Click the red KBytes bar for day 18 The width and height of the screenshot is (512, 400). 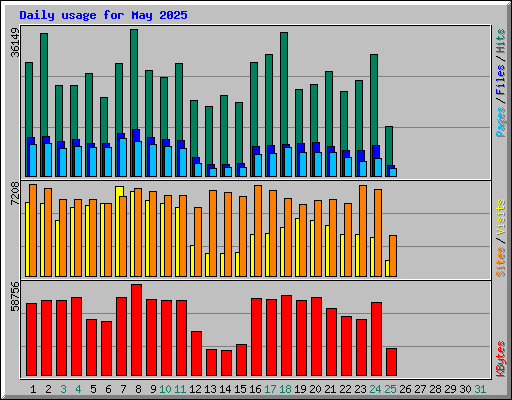287,336
